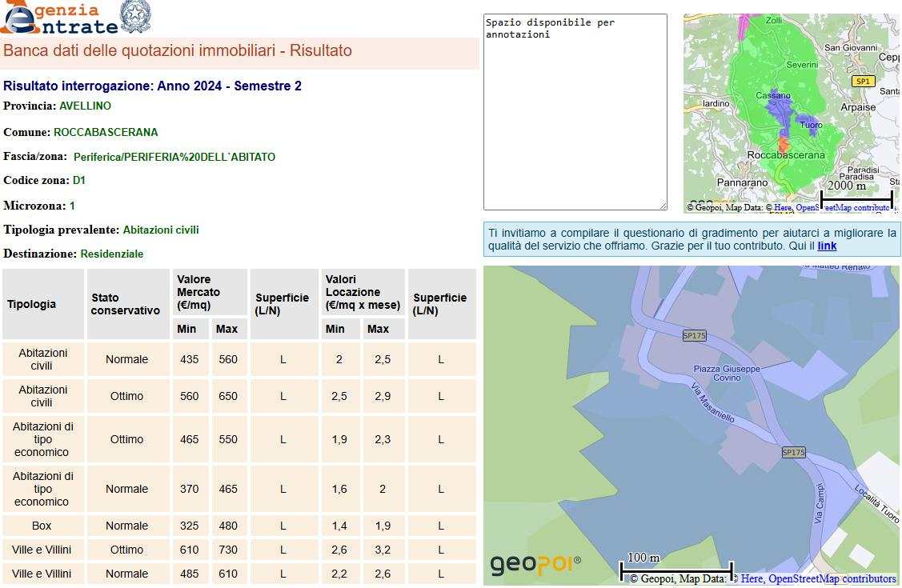Image resolution: width=902 pixels, height=588 pixels.
Task: Click the SP175 shield above Piazza Giuseppe Covino
Action: (x=694, y=336)
